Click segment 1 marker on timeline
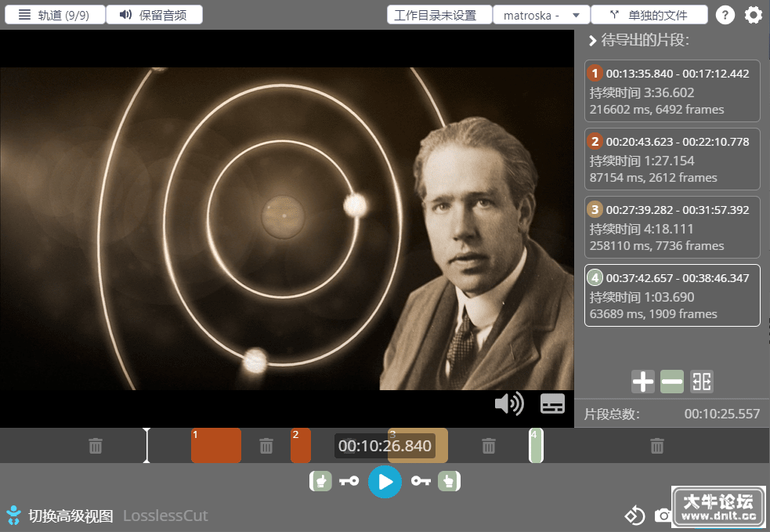The width and height of the screenshot is (770, 532). tap(216, 446)
